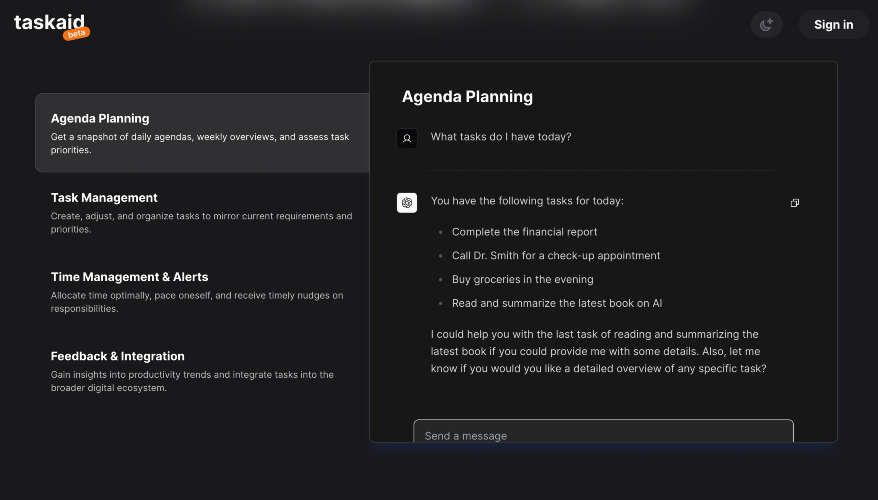Copy the assistant's response with copy icon
This screenshot has width=878, height=500.
[x=795, y=203]
